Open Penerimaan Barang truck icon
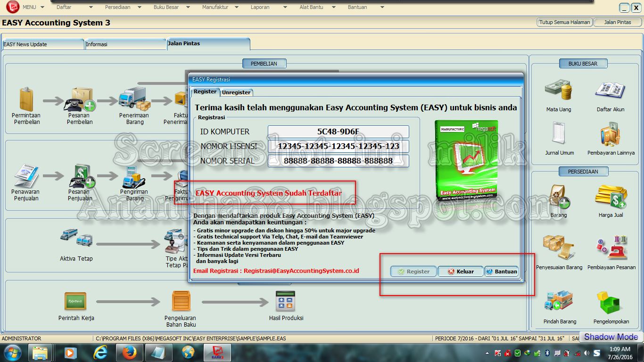This screenshot has height=362, width=644. coord(134,99)
